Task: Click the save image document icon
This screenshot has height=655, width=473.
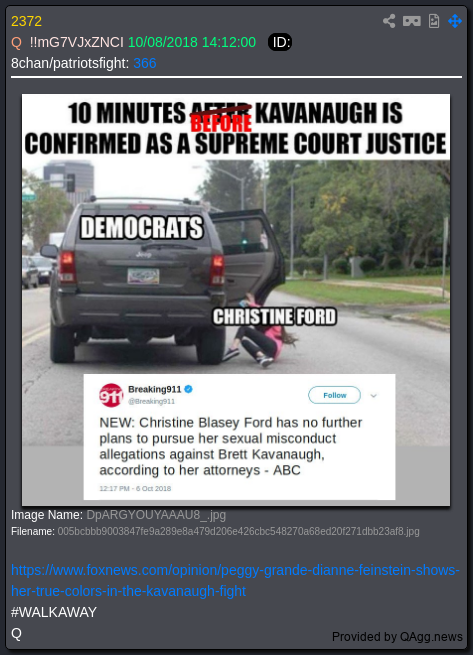Action: (434, 21)
